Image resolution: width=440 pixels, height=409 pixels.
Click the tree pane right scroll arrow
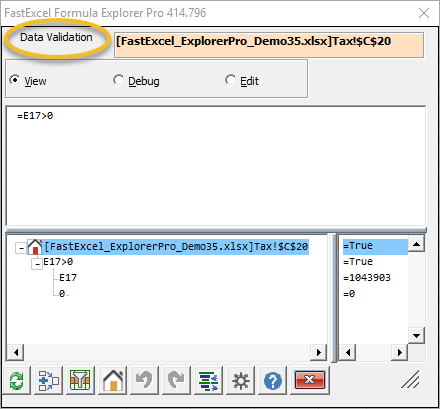click(x=318, y=352)
